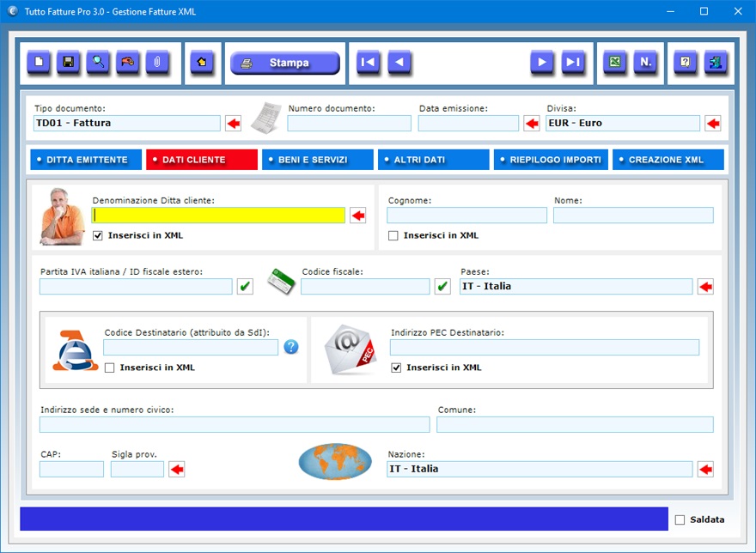Click the new document icon in toolbar

pyautogui.click(x=39, y=63)
